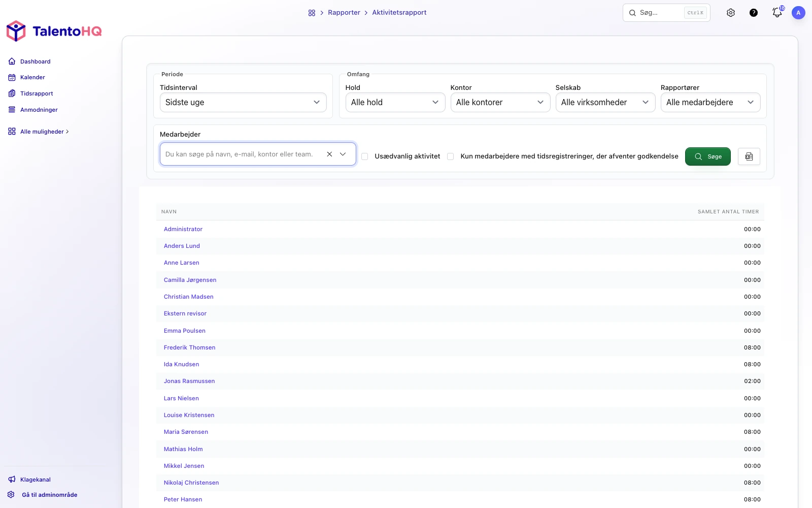Screen dimensions: 812x508
Task: Open the Tidsinterval dropdown showing Sidste uge
Action: tap(243, 102)
